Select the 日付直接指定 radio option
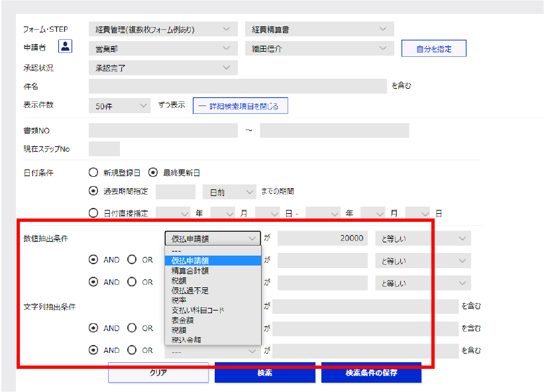The width and height of the screenshot is (544, 392). 93,213
